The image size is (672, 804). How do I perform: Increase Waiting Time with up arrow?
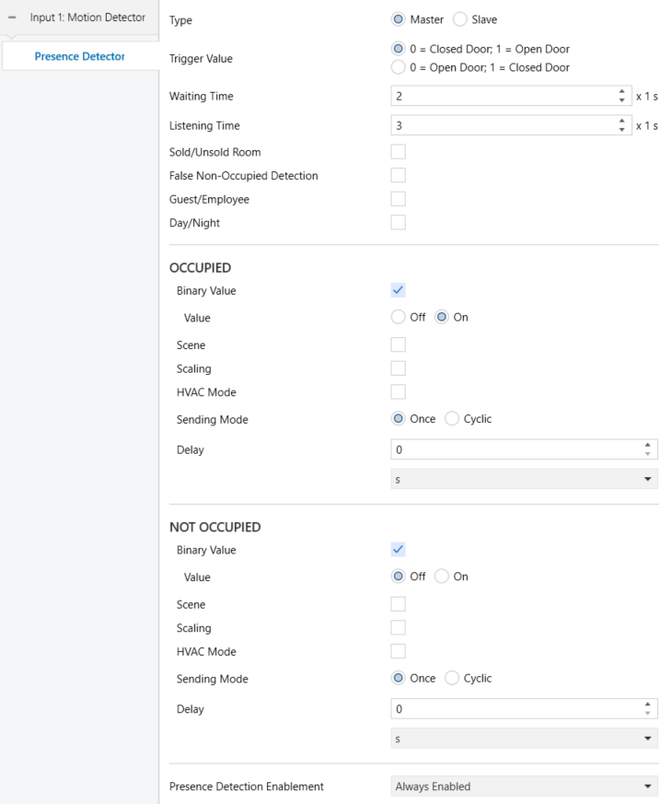[x=621, y=92]
